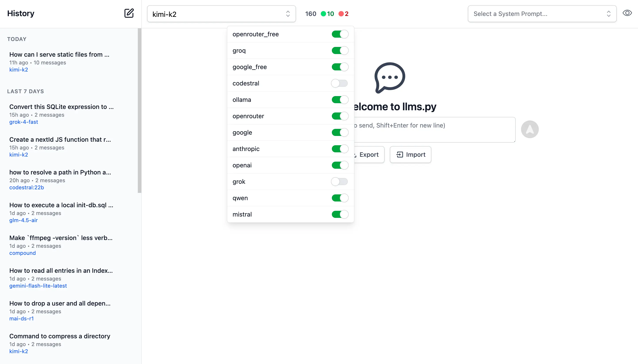This screenshot has height=364, width=638.
Task: Open chat 'How to drop a user and all depen...'
Action: point(69,310)
